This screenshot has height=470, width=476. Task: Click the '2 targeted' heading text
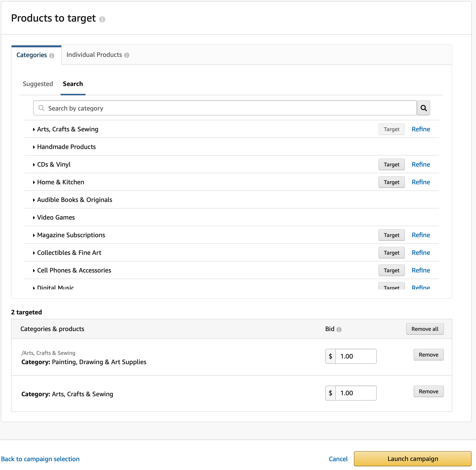(26, 312)
